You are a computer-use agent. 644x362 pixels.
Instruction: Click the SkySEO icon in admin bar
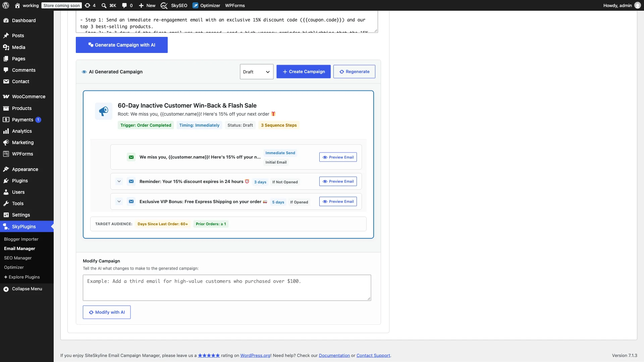[x=164, y=5]
